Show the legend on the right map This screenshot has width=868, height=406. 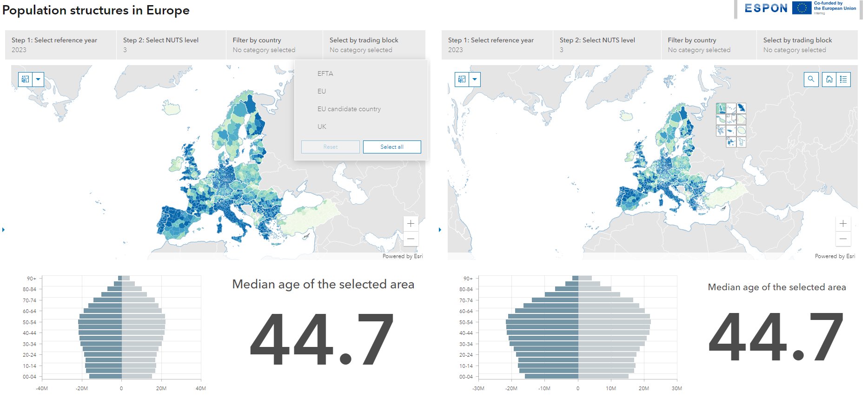coord(843,80)
